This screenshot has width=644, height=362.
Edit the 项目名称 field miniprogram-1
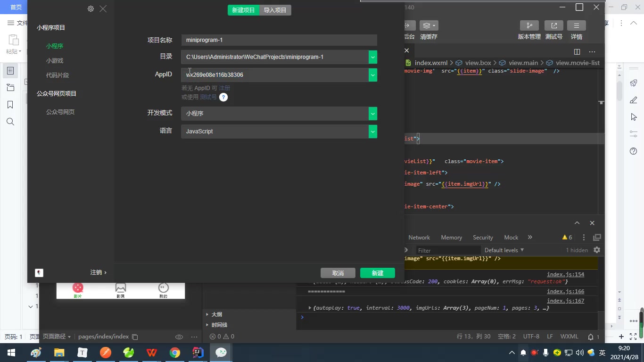(279, 40)
